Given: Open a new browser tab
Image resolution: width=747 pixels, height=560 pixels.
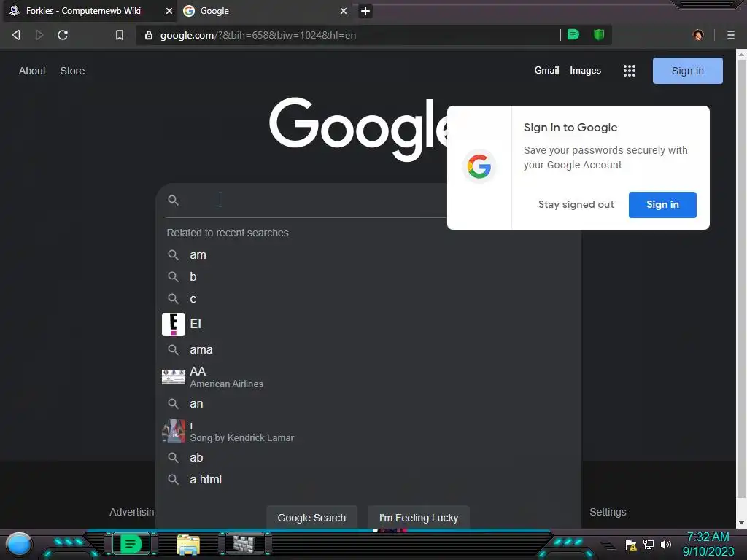Looking at the screenshot, I should [x=365, y=11].
